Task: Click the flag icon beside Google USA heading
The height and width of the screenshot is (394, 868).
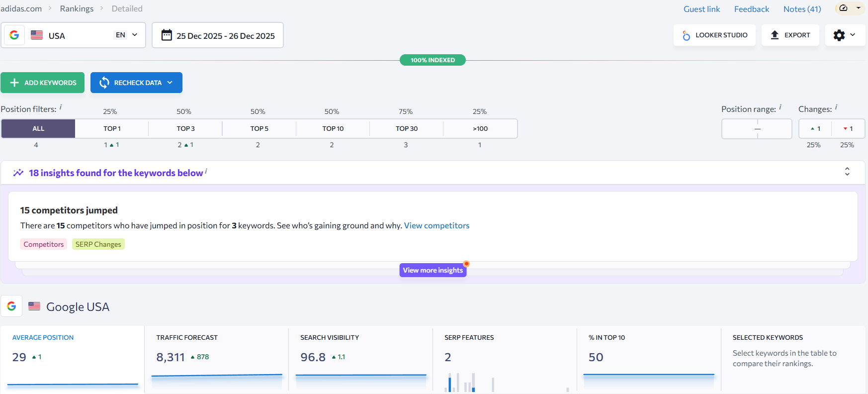Action: point(34,306)
